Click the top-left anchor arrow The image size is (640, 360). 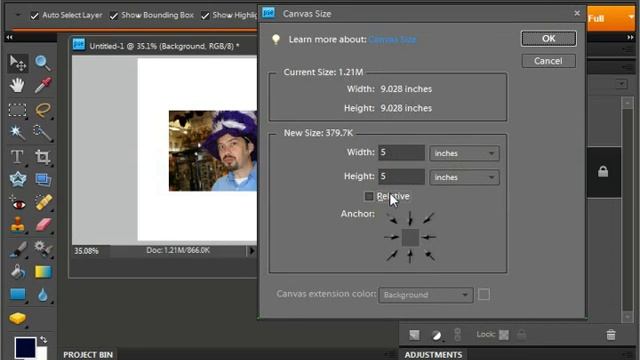pos(392,219)
